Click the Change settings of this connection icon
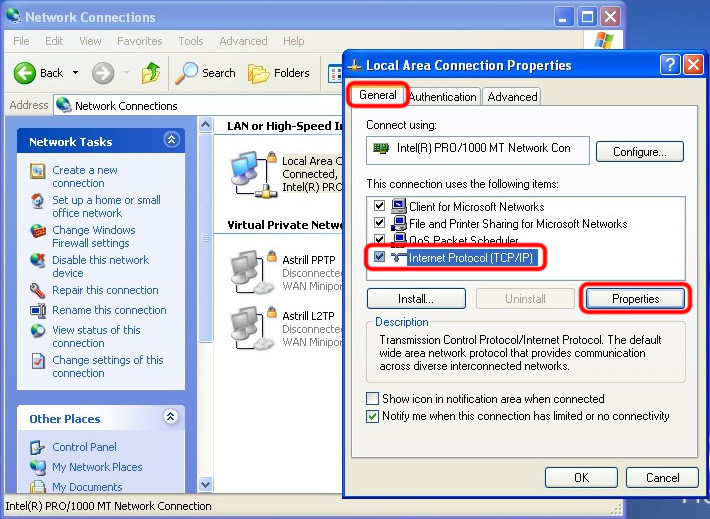This screenshot has width=710, height=519. [38, 361]
